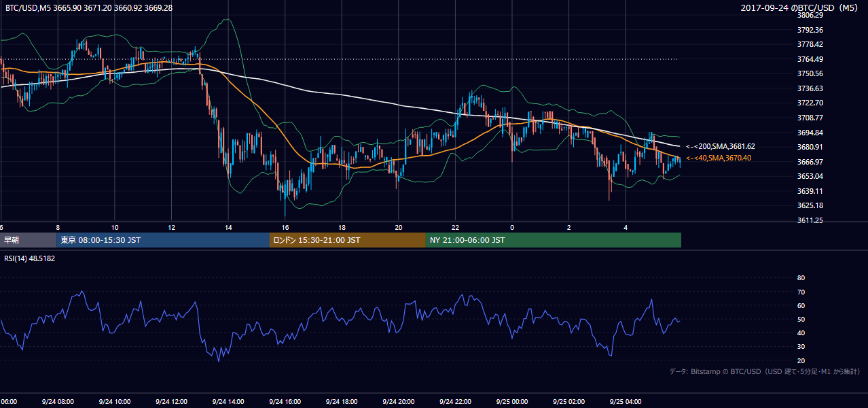
Task: Click the 9/25 00:00 time axis label
Action: (x=512, y=401)
